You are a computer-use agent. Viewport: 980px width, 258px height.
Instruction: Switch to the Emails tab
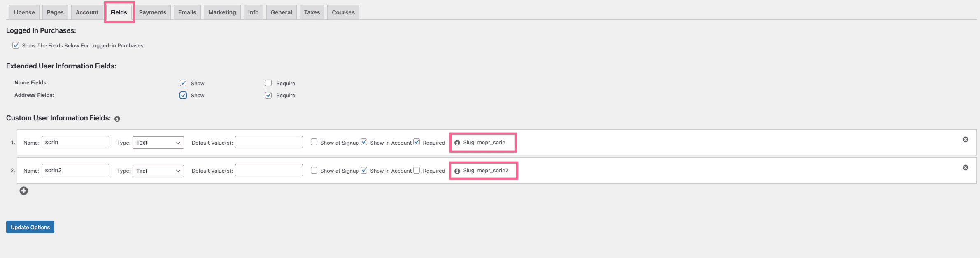point(187,12)
